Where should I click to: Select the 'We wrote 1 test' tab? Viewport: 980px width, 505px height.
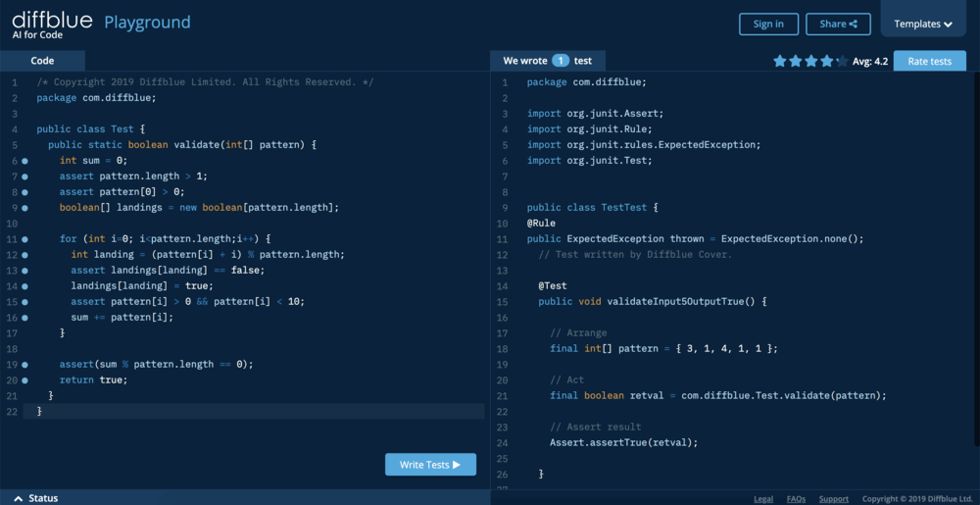pyautogui.click(x=548, y=61)
